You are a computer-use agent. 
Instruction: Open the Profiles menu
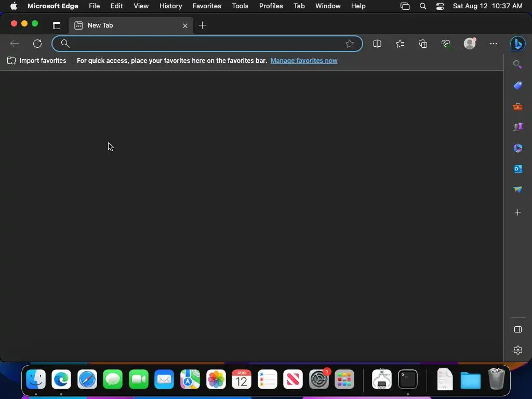click(271, 6)
